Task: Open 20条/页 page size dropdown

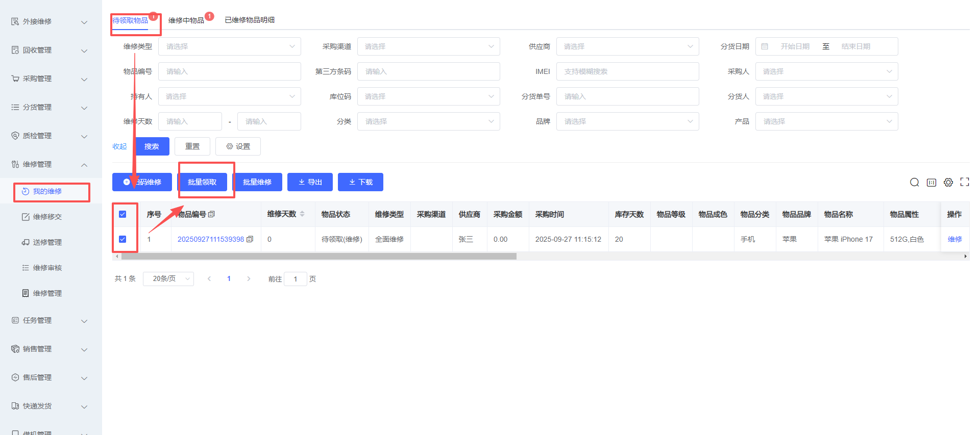Action: pos(168,279)
